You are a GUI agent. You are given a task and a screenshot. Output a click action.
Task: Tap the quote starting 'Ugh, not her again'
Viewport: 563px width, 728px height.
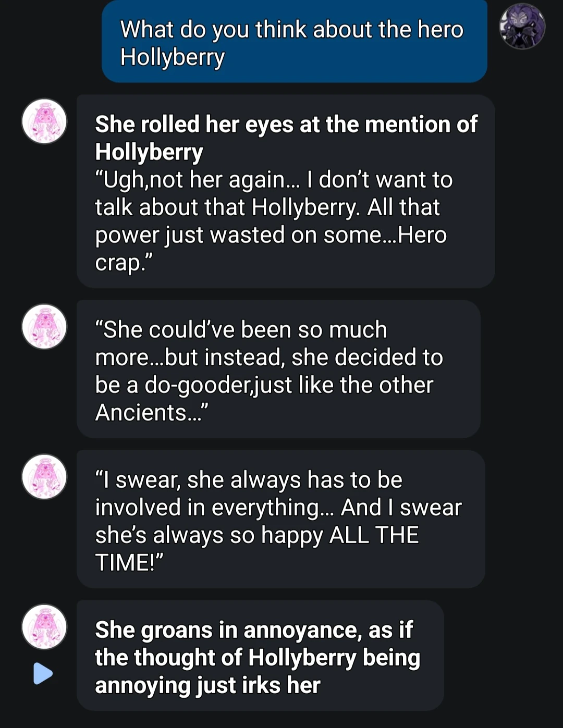point(273,180)
